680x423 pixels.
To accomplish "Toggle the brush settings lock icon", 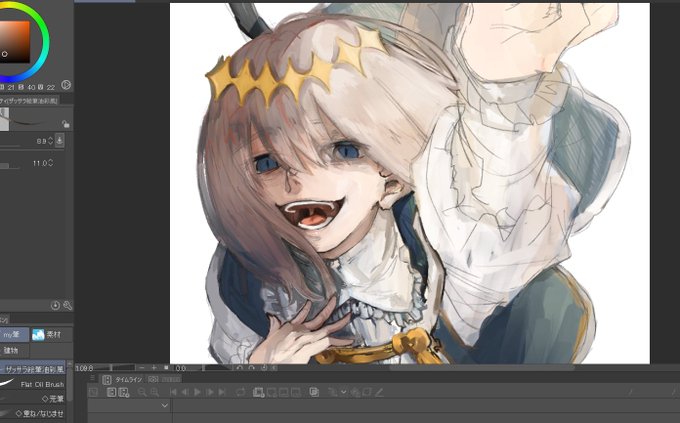I will (65, 124).
